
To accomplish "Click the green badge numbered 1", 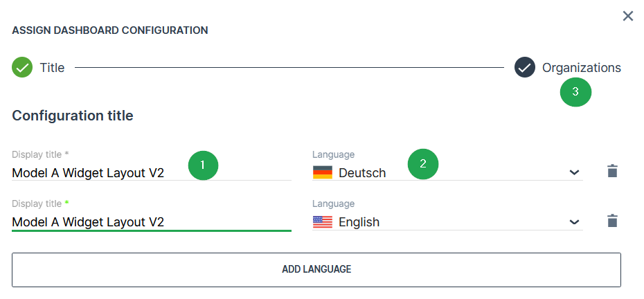I will click(x=203, y=165).
